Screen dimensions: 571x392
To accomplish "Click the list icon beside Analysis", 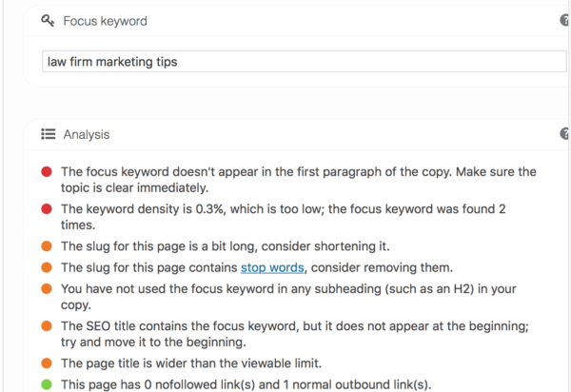I will tap(49, 134).
